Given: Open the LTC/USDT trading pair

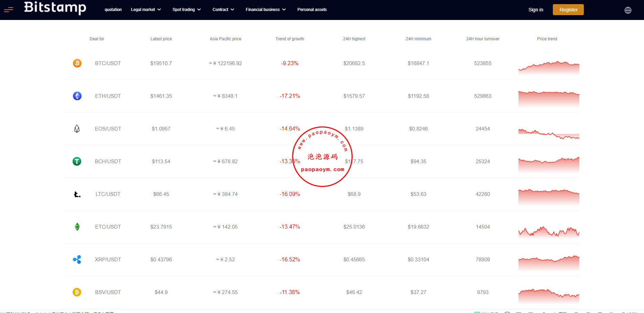Looking at the screenshot, I should pos(108,194).
